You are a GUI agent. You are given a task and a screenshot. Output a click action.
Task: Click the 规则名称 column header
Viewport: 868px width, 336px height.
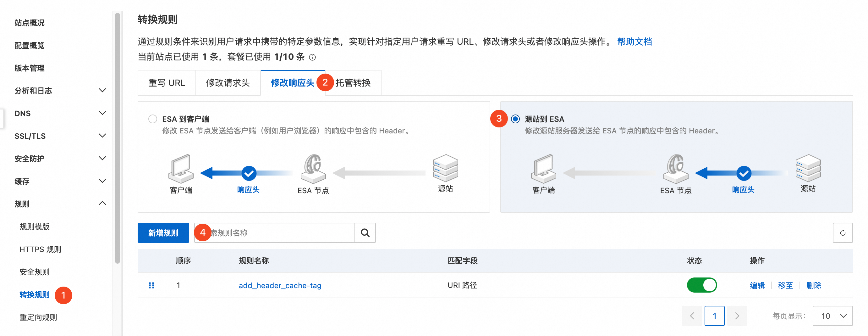click(254, 260)
